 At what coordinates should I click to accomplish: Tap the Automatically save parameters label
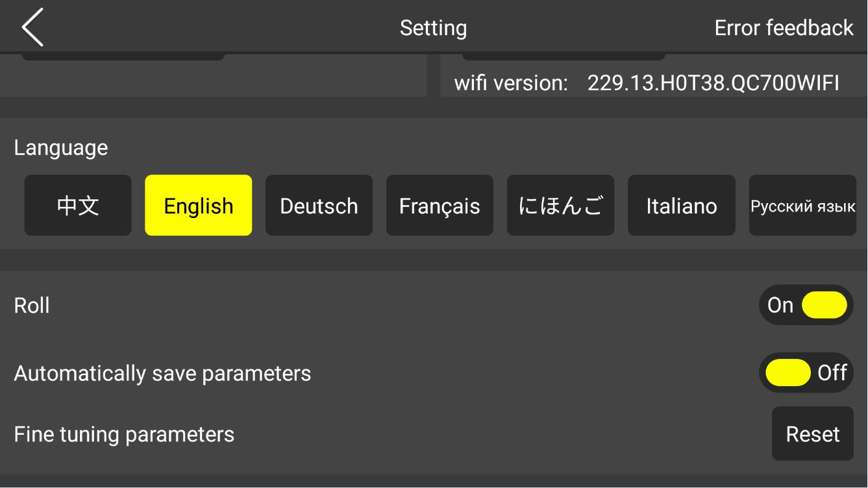[162, 373]
